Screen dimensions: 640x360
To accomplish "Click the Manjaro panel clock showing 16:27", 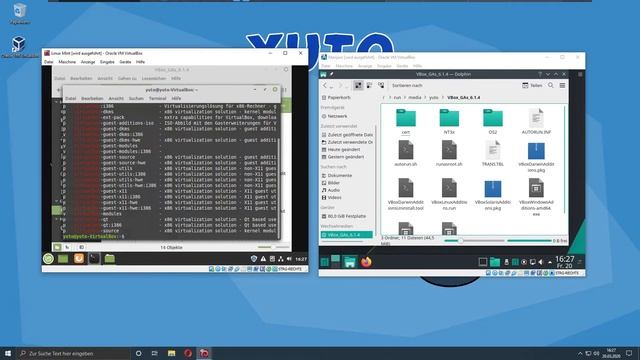I will point(564,262).
